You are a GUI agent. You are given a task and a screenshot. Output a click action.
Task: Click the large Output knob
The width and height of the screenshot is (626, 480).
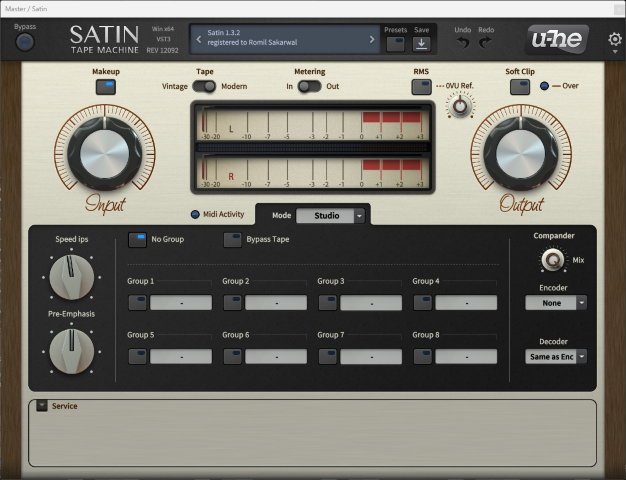(521, 154)
